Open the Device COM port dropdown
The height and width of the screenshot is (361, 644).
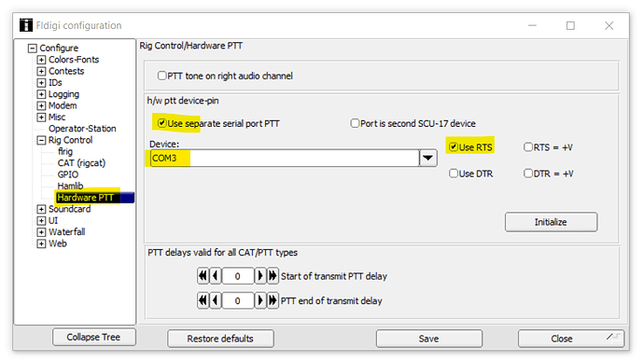tap(428, 159)
